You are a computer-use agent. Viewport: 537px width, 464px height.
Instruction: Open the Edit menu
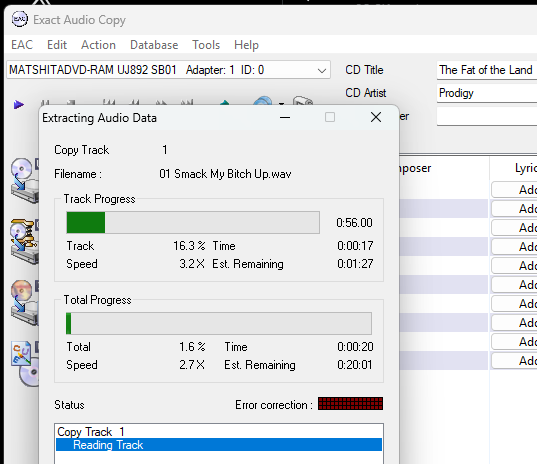pyautogui.click(x=57, y=45)
